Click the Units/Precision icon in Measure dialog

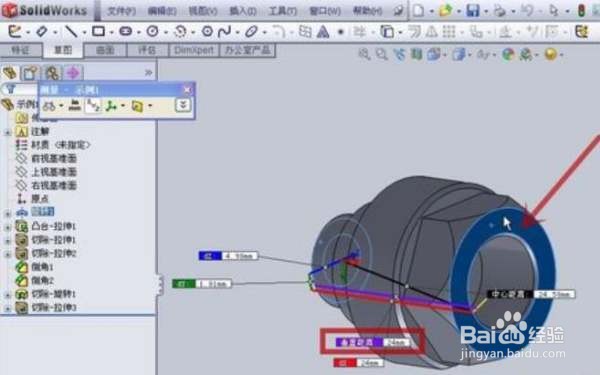click(75, 106)
